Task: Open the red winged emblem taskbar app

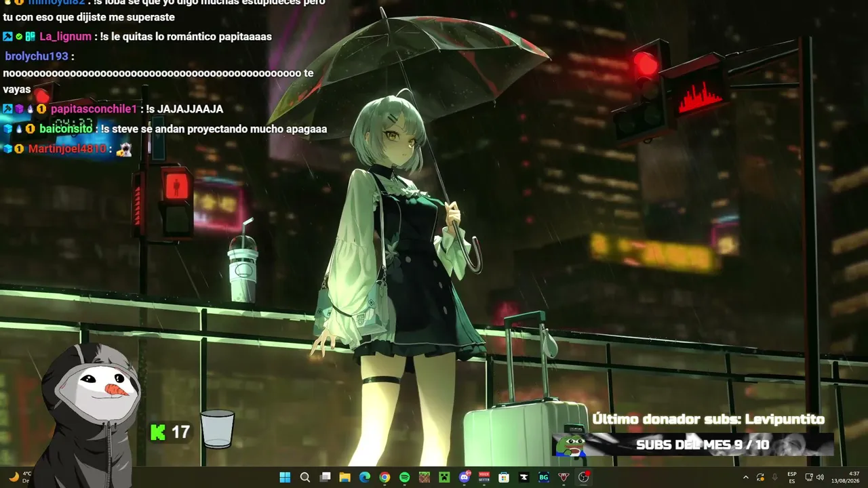Action: pyautogui.click(x=564, y=477)
